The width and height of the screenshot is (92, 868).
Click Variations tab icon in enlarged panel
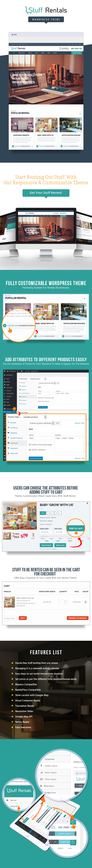coord(9,448)
